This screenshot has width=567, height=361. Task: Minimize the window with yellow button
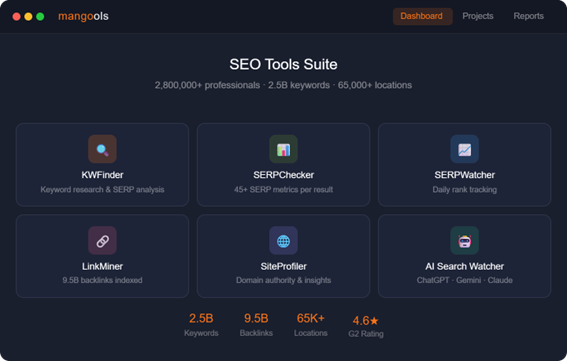click(28, 17)
